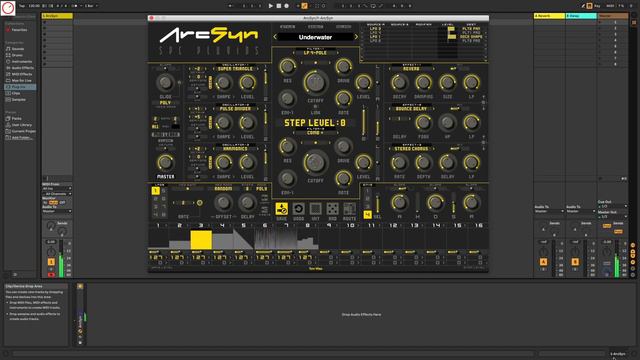Select Plug-ins category in browser

(19, 87)
